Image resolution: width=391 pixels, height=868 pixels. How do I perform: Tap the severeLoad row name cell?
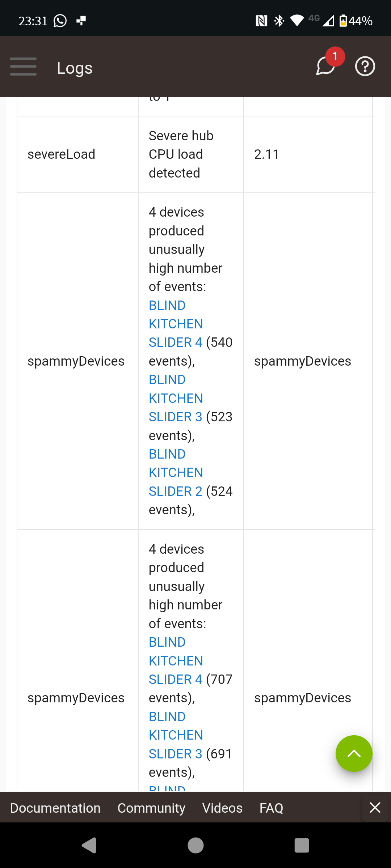coord(62,154)
